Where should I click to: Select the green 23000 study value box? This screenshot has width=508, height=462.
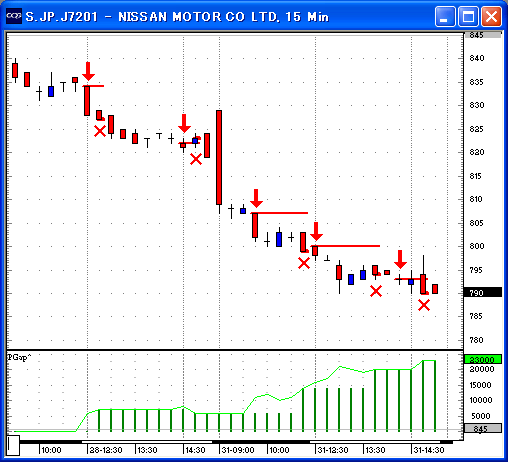483,359
